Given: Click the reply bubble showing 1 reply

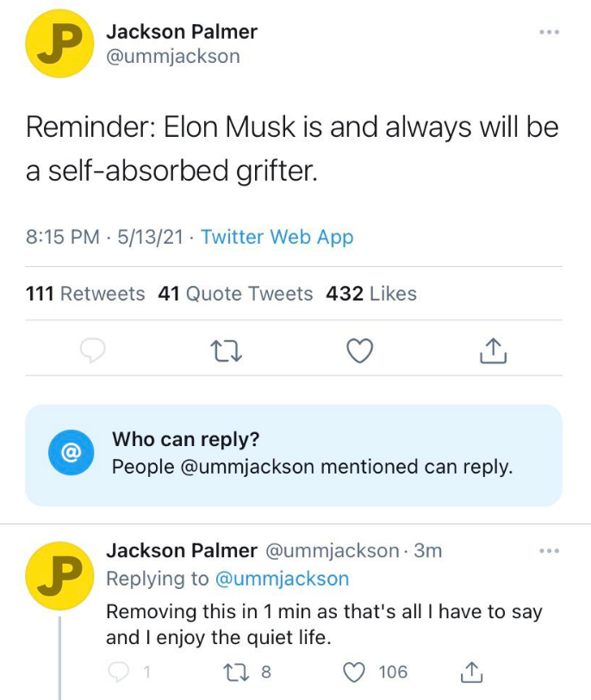Looking at the screenshot, I should coord(119,672).
